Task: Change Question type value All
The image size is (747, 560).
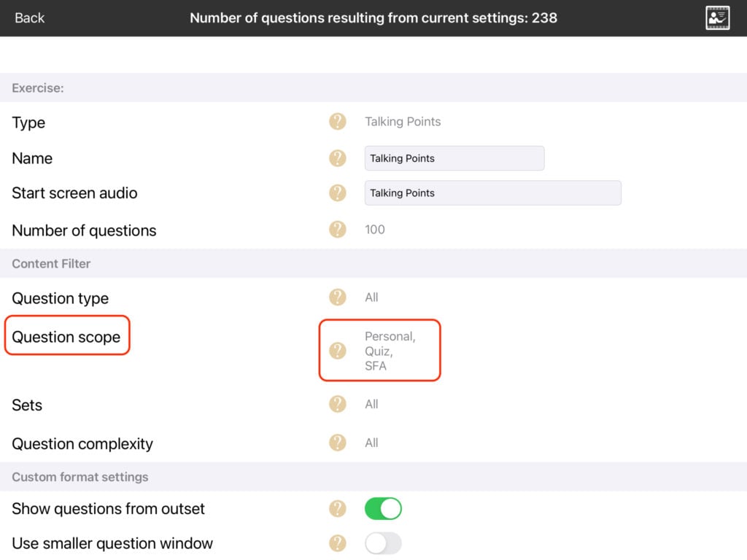Action: pyautogui.click(x=371, y=297)
